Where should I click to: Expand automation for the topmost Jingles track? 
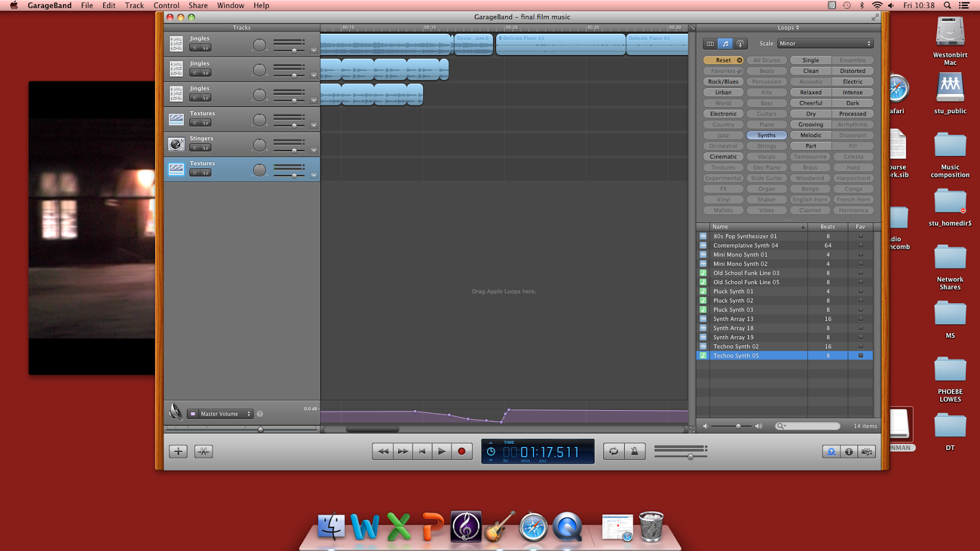pos(314,51)
